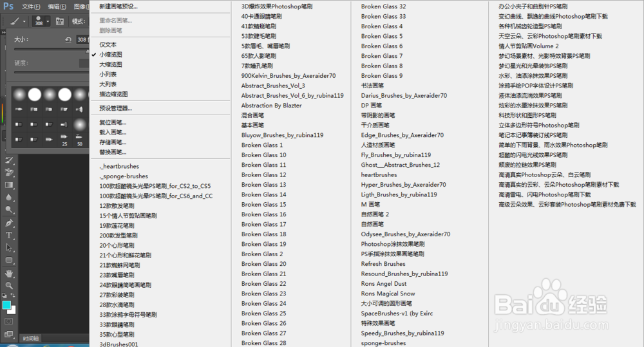Image resolution: width=644 pixels, height=347 pixels.
Task: Select the Gradient tool
Action: coord(9,185)
